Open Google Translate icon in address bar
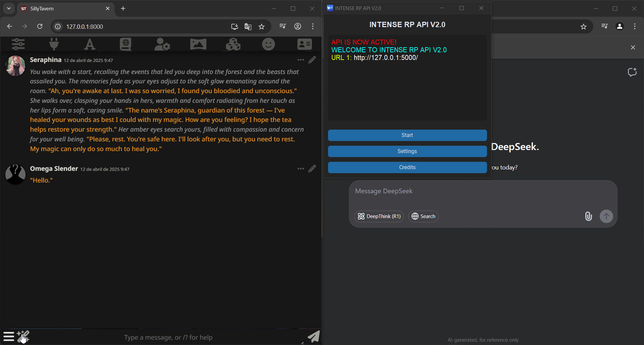This screenshot has width=644, height=345. (248, 26)
